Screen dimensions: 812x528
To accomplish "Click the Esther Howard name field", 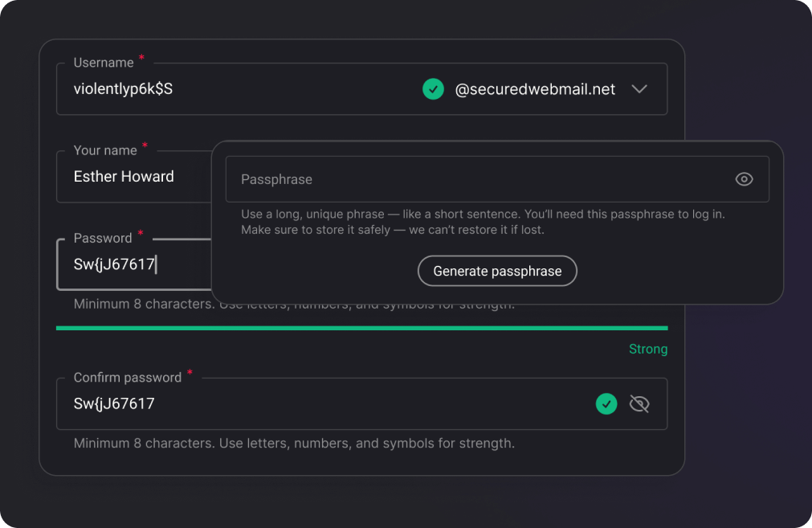I will [x=124, y=177].
